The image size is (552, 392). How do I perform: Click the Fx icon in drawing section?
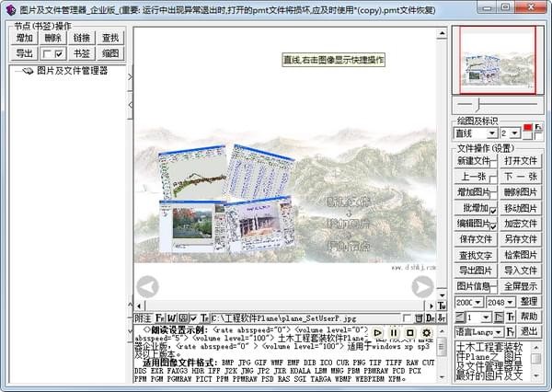(538, 127)
